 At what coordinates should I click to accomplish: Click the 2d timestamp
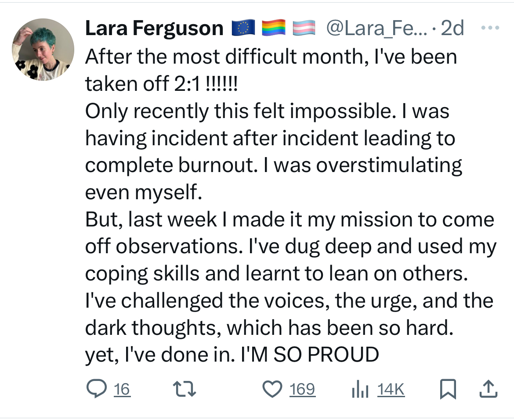pos(452,28)
